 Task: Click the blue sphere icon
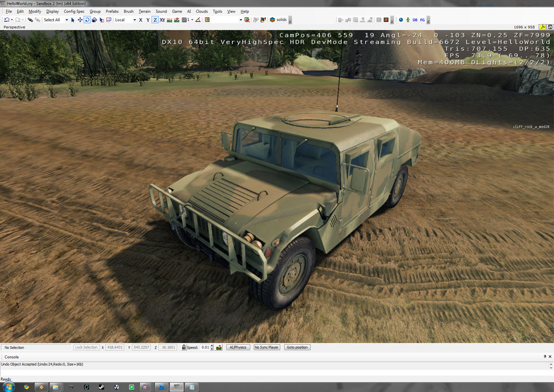click(x=401, y=20)
